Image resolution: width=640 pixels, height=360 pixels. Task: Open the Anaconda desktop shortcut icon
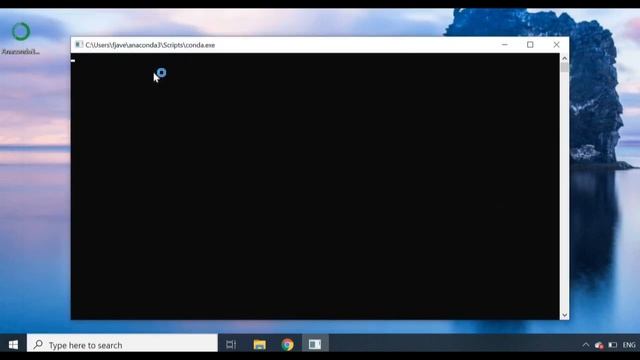coord(21,32)
